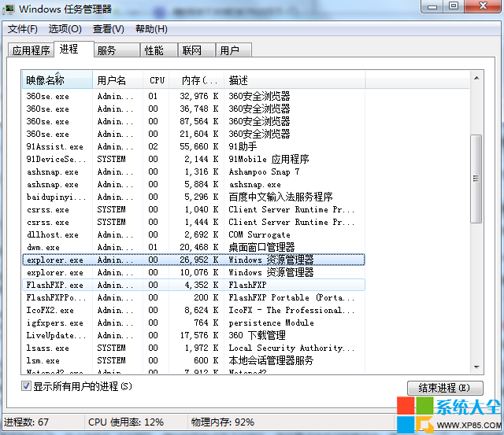
Task: Minimize the Task Manager window
Action: [x=432, y=7]
